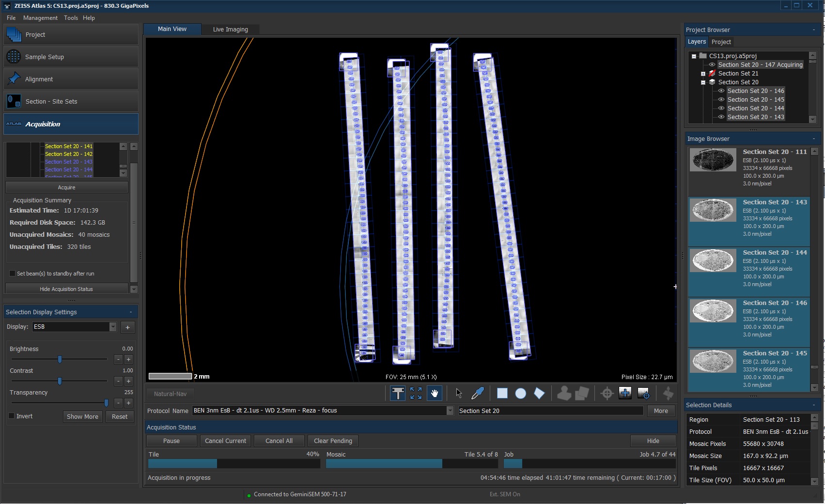The image size is (825, 504).
Task: Choose the ellipse region tool
Action: point(521,394)
